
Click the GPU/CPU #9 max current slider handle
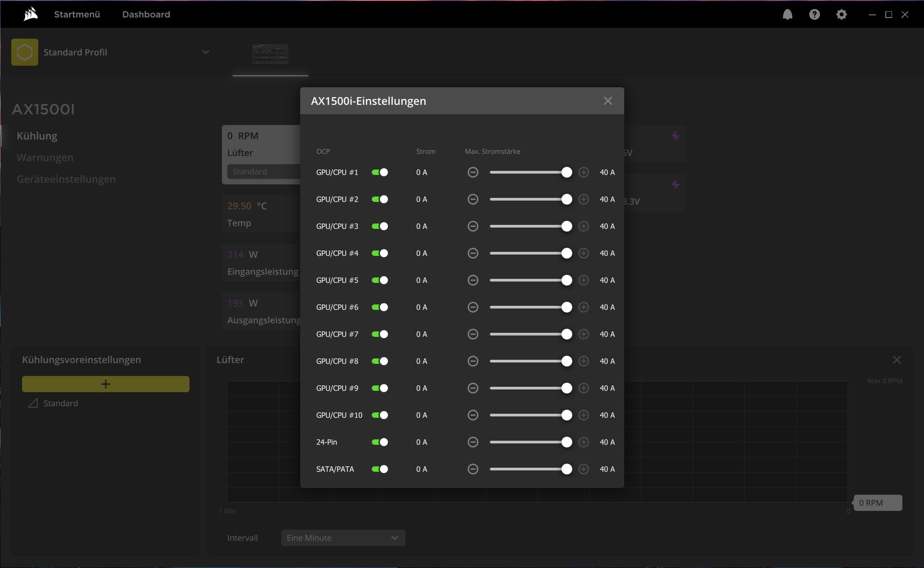pos(567,388)
